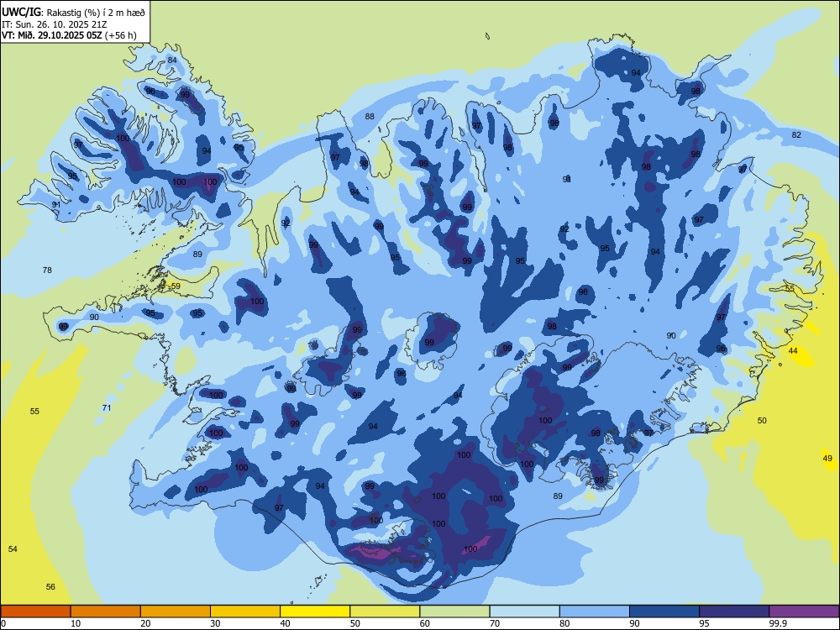This screenshot has height=630, width=840.
Task: Select the legend tick label '10'
Action: tap(76, 623)
